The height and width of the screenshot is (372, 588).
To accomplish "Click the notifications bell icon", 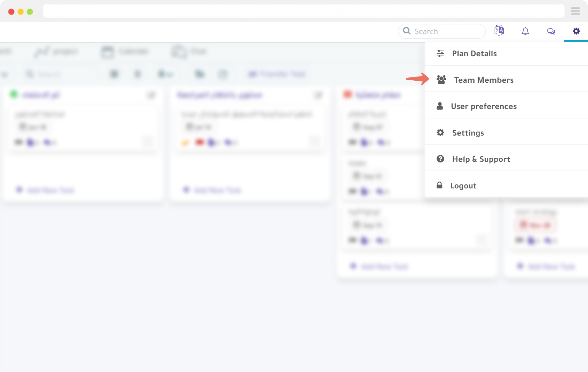I will [x=525, y=31].
